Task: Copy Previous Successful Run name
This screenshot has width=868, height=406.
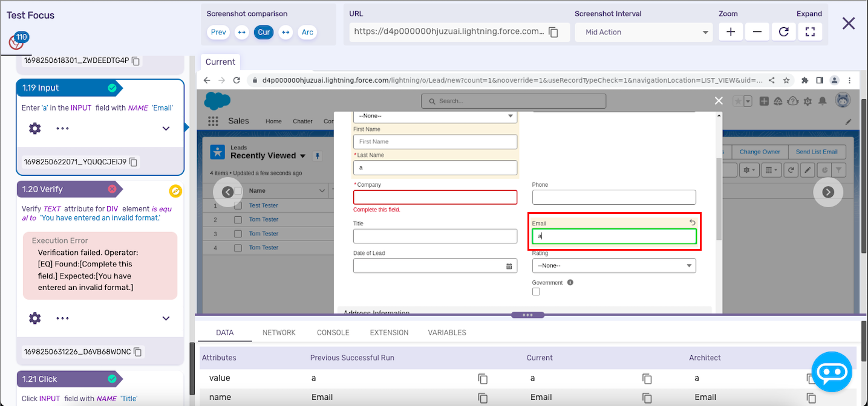Action: point(483,398)
